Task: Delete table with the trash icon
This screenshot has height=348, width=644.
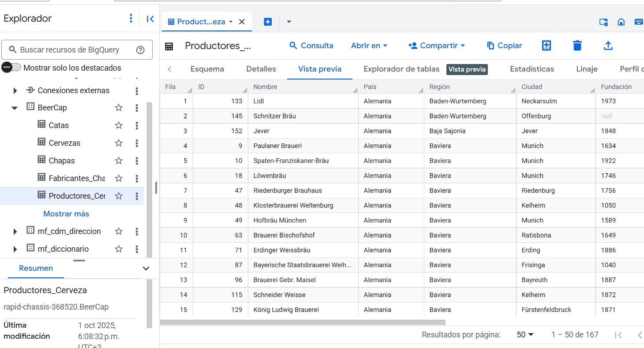Action: coord(577,45)
